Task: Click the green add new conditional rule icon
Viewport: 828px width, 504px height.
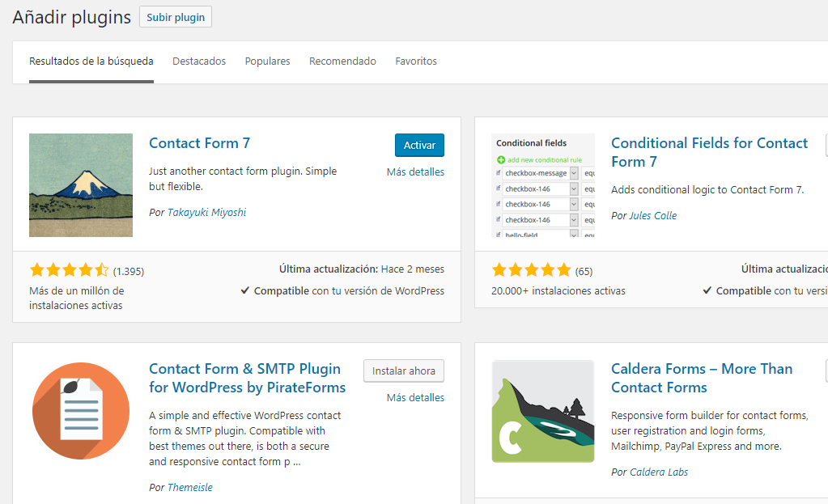Action: [x=500, y=160]
